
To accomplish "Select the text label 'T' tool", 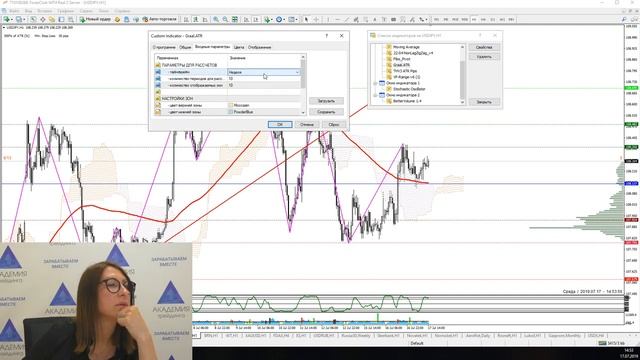I will pos(384,19).
